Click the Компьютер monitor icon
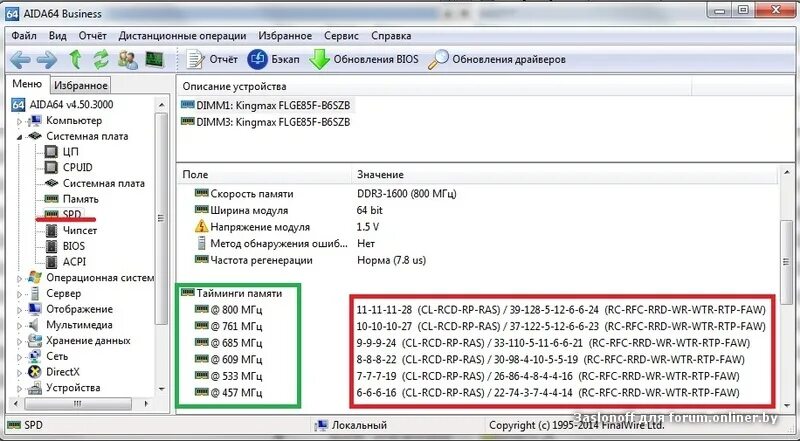Screen dimensions: 800x441 [35, 121]
